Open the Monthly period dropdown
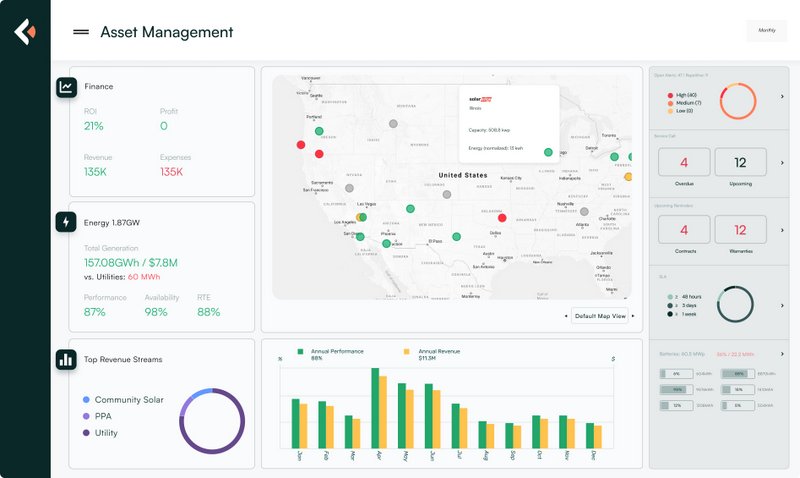The image size is (800, 478). [x=765, y=31]
